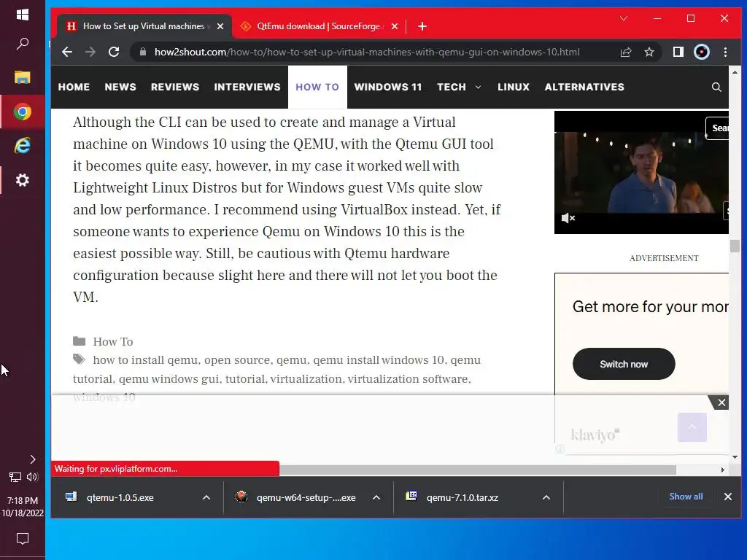747x560 pixels.
Task: Click vertical scrollbar down arrow
Action: 735,457
